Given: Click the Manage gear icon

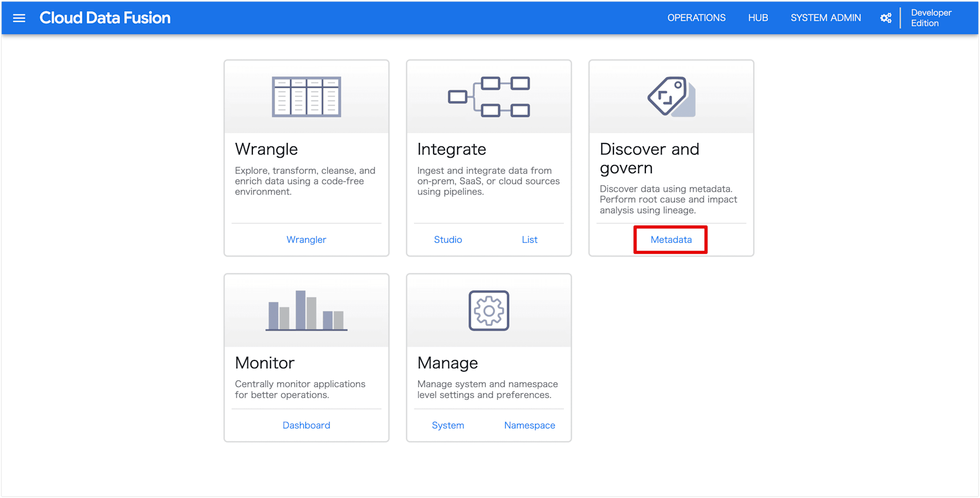Looking at the screenshot, I should pyautogui.click(x=489, y=310).
